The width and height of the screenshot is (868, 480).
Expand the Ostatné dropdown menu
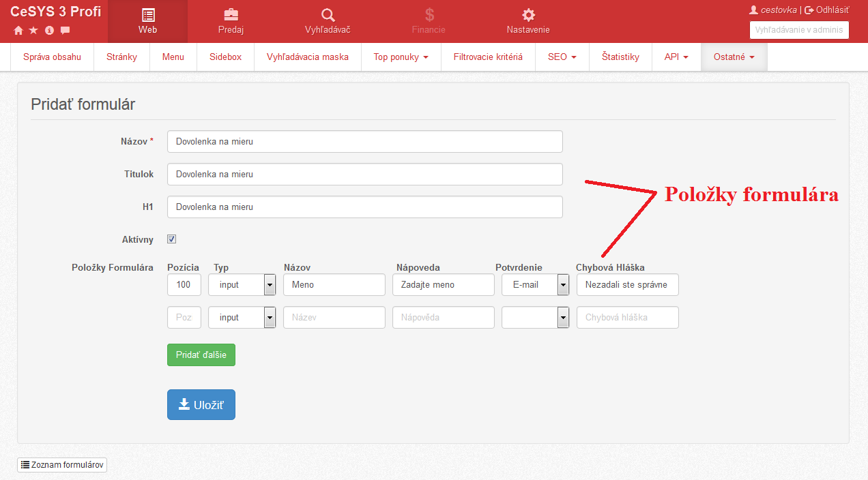tap(734, 57)
